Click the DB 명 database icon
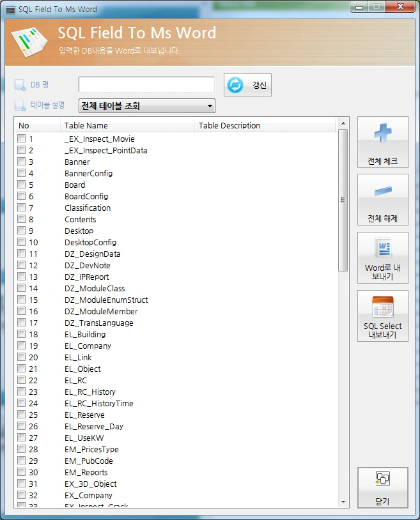This screenshot has height=520, width=420. [20, 85]
